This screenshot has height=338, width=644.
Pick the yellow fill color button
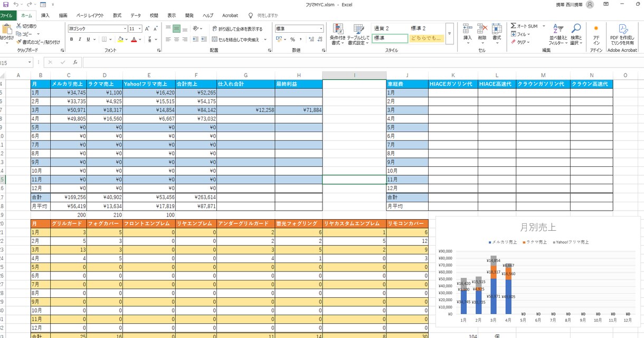pos(120,40)
